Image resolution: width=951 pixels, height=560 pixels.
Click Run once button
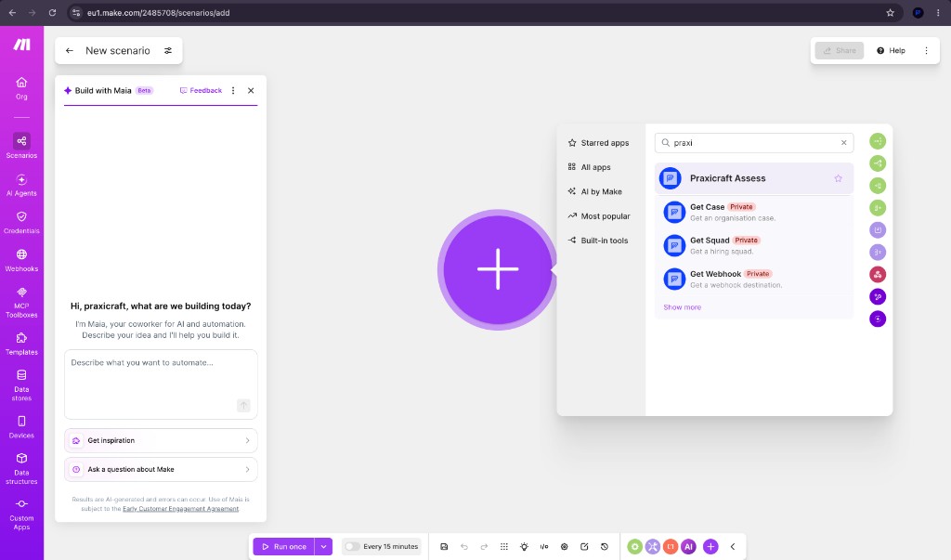pyautogui.click(x=284, y=547)
